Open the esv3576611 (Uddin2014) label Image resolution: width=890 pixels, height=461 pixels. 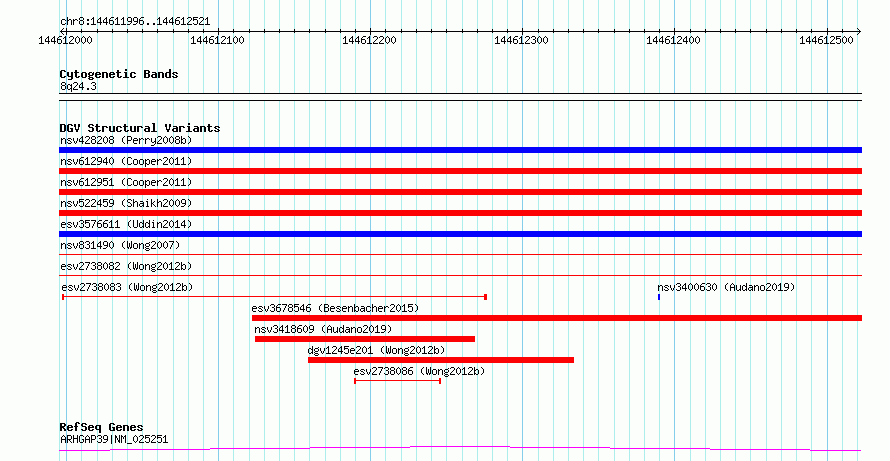(126, 224)
